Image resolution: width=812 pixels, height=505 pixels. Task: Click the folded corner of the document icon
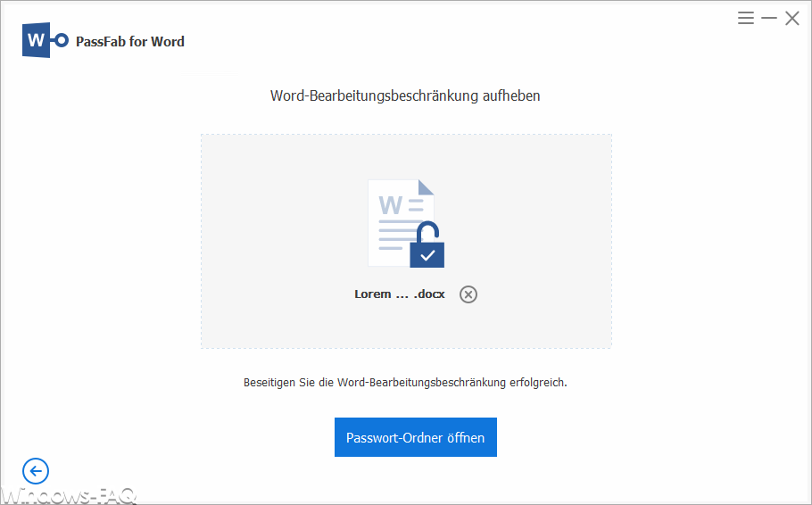[x=426, y=187]
